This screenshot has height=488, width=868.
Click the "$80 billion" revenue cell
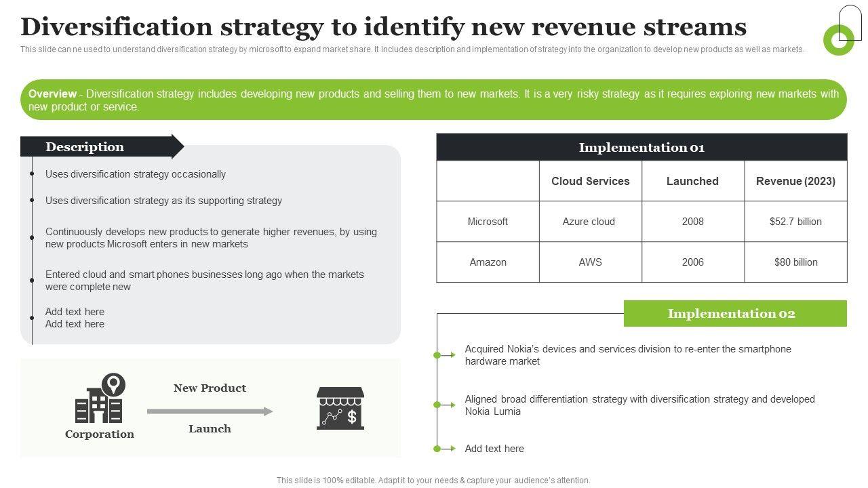[x=795, y=262]
